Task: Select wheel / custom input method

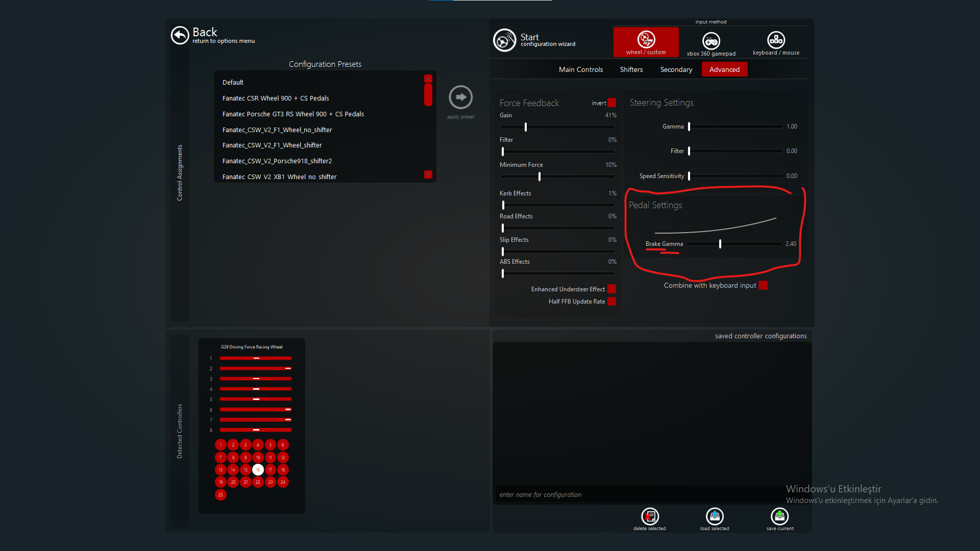Action: pyautogui.click(x=646, y=42)
